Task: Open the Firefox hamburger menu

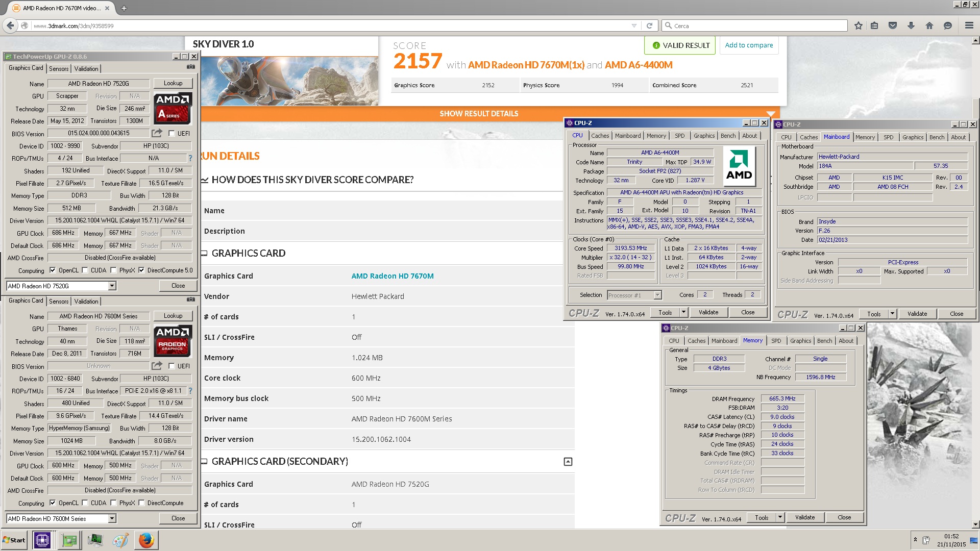Action: point(969,26)
